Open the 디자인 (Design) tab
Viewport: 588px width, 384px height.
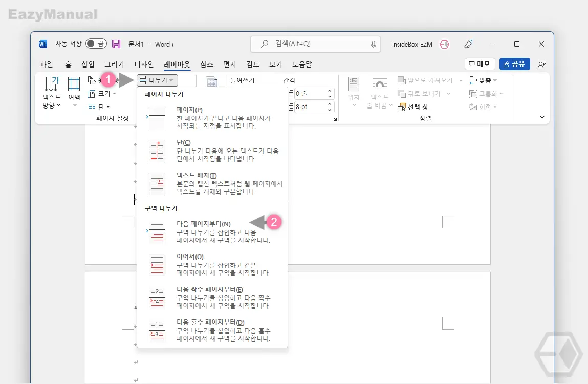[144, 64]
